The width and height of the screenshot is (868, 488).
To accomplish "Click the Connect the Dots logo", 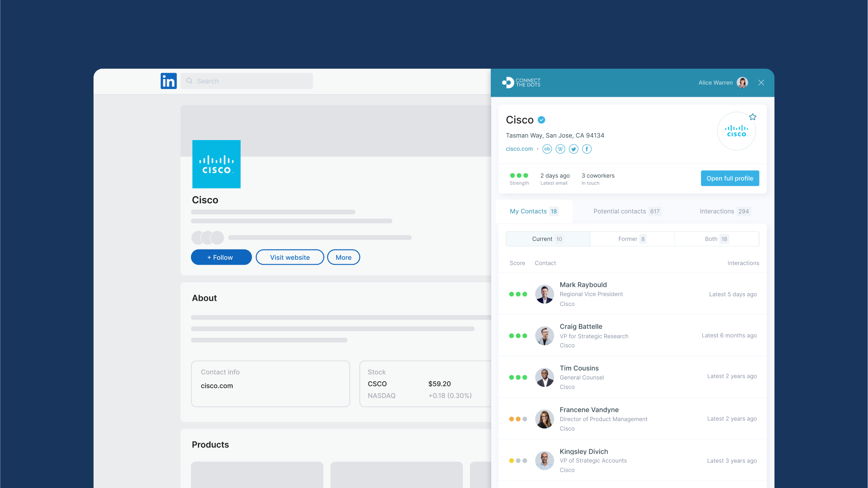I will [521, 83].
